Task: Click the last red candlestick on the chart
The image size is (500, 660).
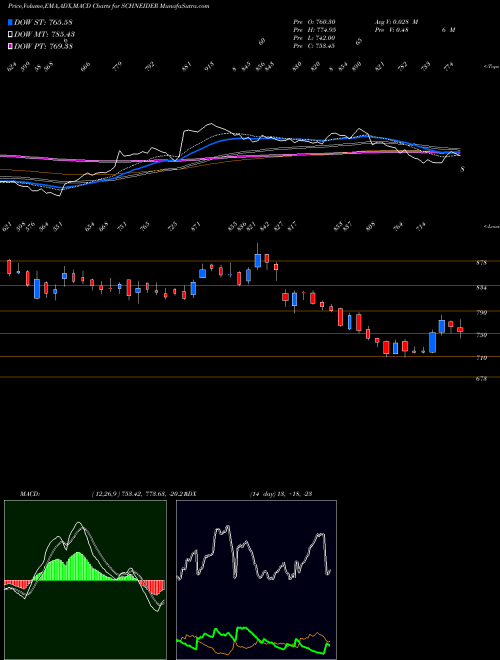Action: (x=460, y=330)
